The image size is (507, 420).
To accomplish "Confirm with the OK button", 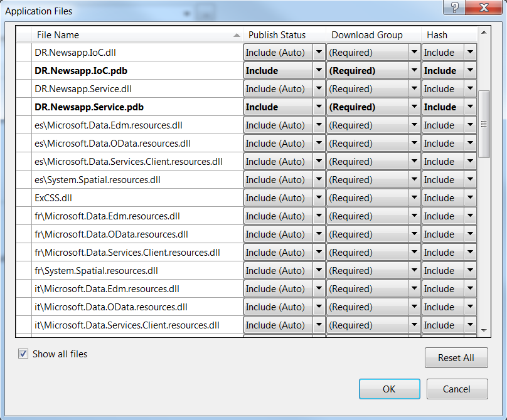I will tap(389, 389).
